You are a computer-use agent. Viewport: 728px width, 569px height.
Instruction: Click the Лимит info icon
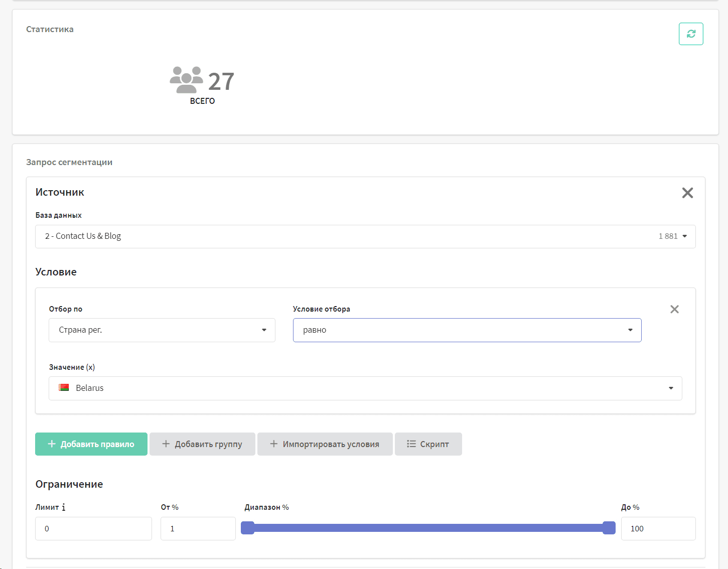[64, 507]
